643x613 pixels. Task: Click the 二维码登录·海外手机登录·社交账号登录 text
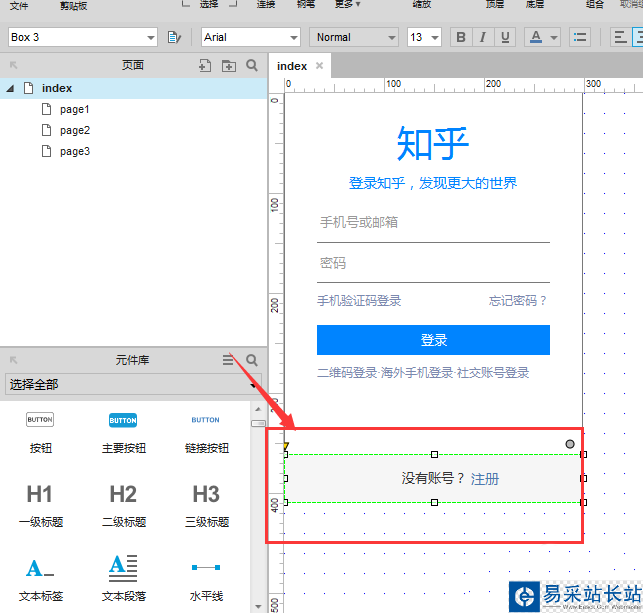423,373
